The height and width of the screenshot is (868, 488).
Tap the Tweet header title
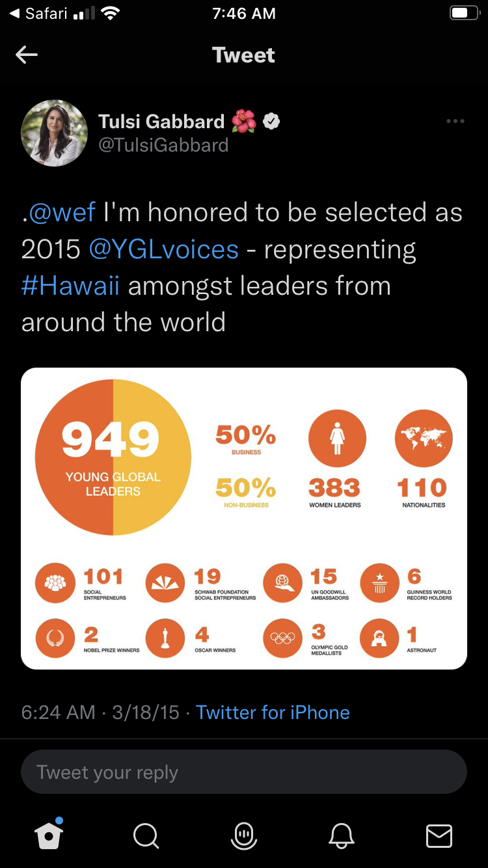click(244, 55)
